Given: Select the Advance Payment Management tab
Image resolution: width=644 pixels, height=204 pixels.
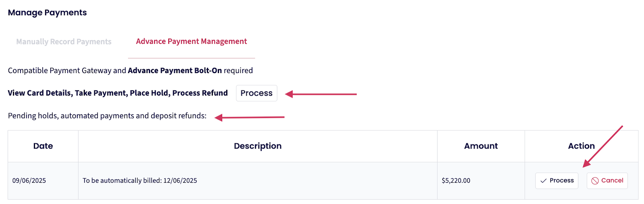Looking at the screenshot, I should click(191, 41).
